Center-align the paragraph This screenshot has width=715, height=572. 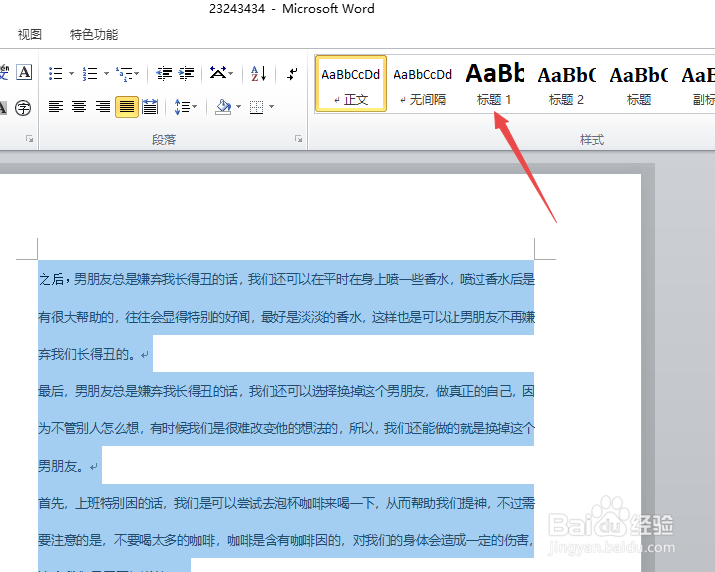(79, 107)
